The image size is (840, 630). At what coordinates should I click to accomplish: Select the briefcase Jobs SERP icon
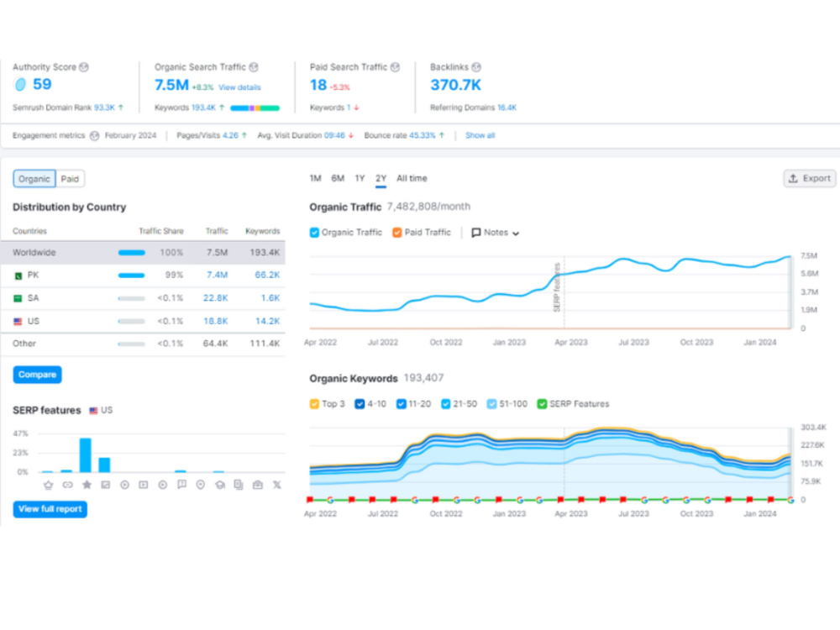(x=258, y=485)
